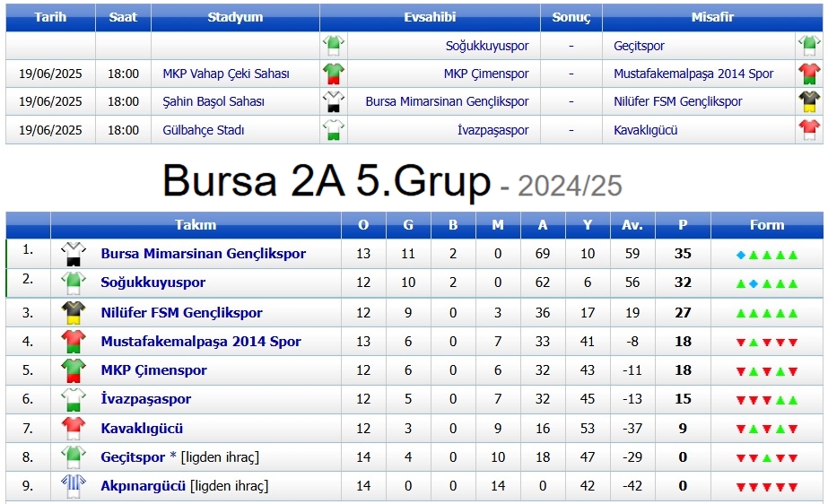Select Kavaklıgücü in the standings table
This screenshot has height=504, width=828.
[x=142, y=429]
